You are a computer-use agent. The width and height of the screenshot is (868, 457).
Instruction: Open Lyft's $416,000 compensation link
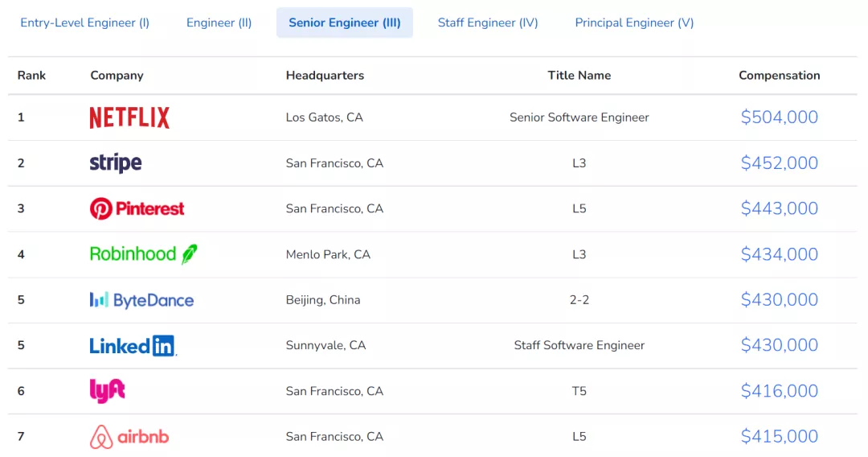[779, 391]
